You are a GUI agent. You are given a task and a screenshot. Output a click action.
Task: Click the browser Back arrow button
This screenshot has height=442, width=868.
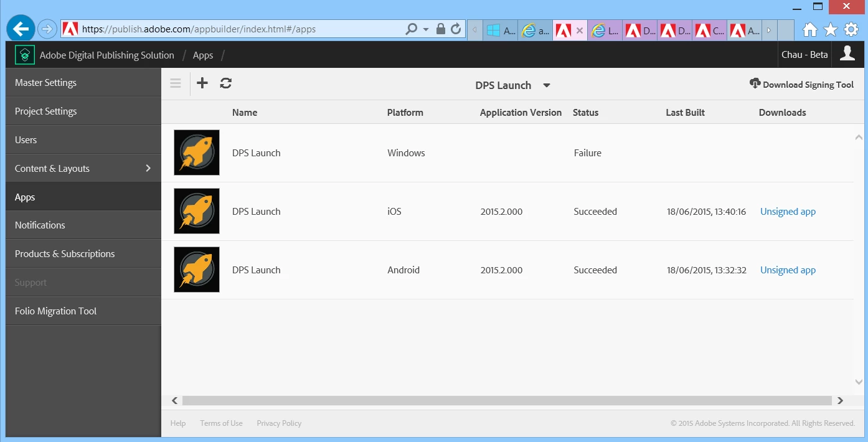click(x=21, y=29)
